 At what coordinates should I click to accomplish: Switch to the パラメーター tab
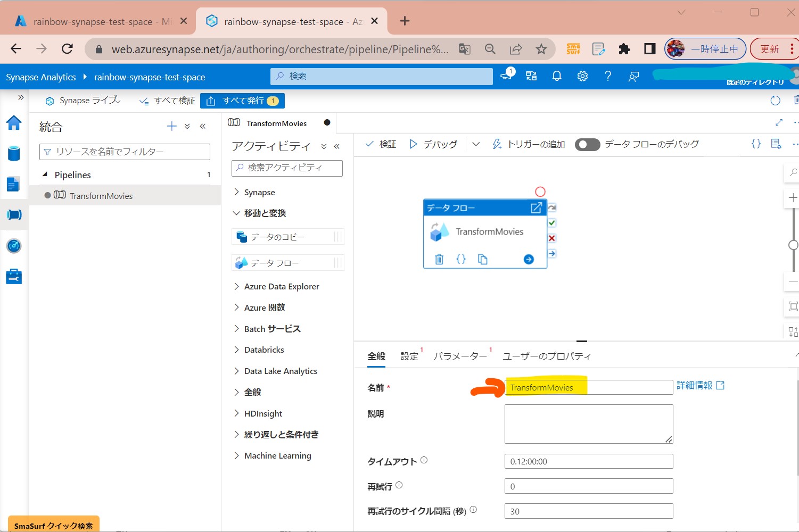pyautogui.click(x=460, y=356)
